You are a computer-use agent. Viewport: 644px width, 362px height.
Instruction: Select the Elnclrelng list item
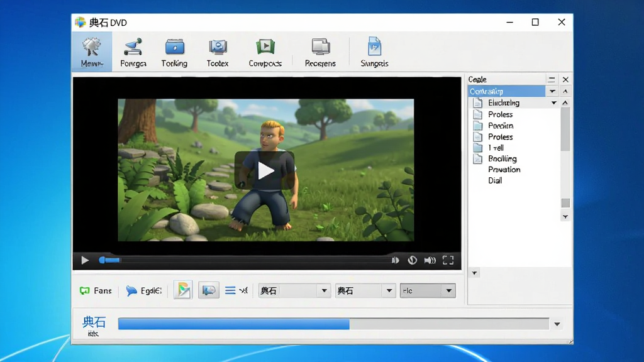504,102
